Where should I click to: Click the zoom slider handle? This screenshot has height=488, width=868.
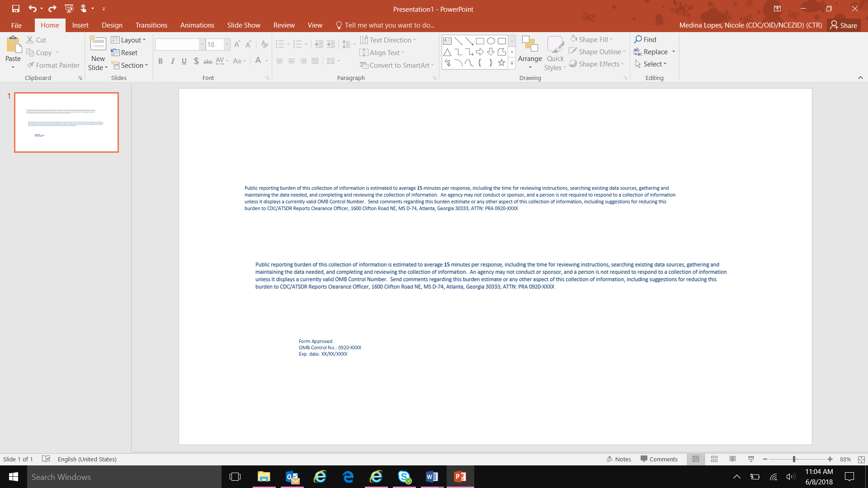tap(794, 459)
